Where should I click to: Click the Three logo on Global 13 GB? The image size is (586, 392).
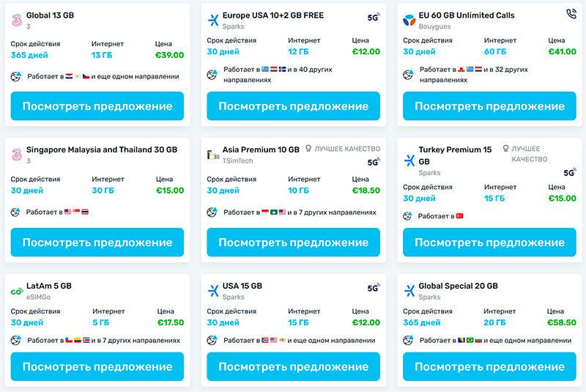coord(16,20)
